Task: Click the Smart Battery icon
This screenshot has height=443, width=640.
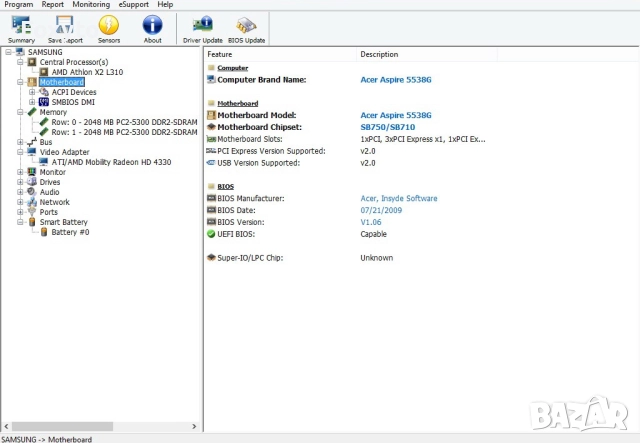Action: [x=32, y=222]
